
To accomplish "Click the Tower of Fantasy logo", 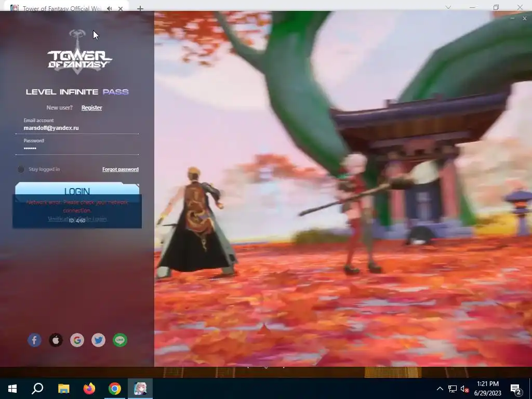I will [x=79, y=52].
